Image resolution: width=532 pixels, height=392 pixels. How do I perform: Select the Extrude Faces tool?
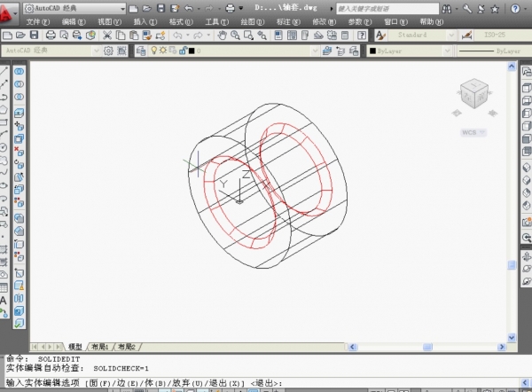(19, 113)
